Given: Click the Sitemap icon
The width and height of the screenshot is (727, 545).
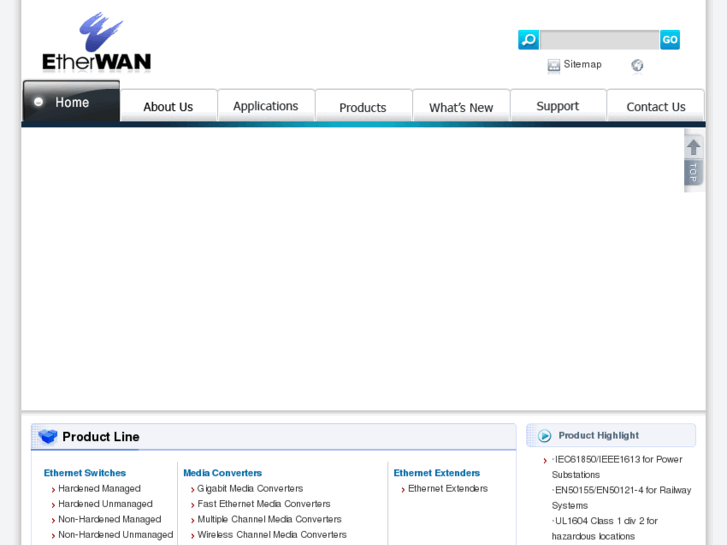Looking at the screenshot, I should point(554,65).
